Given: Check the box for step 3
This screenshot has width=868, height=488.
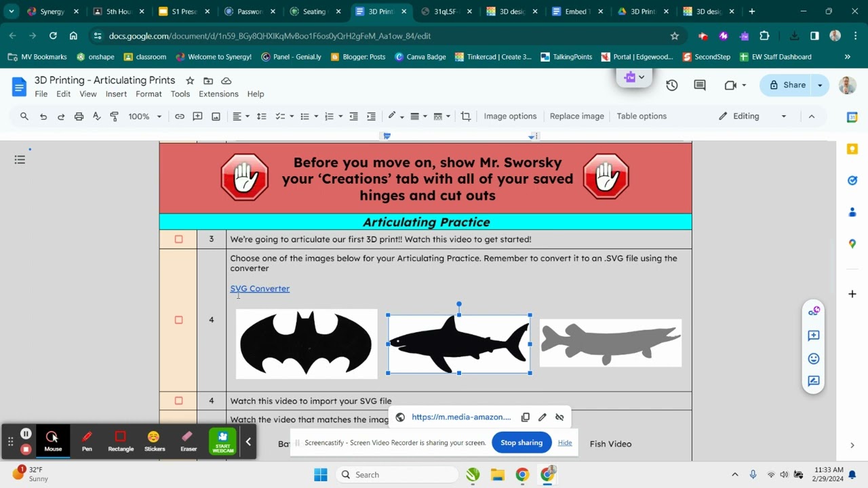Looking at the screenshot, I should tap(179, 239).
